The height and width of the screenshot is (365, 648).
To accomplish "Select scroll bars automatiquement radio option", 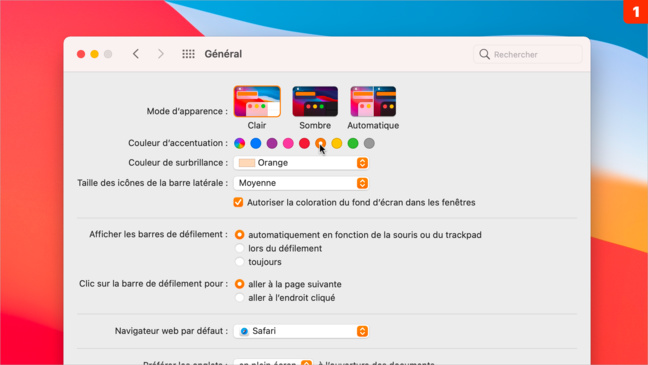I will tap(239, 235).
